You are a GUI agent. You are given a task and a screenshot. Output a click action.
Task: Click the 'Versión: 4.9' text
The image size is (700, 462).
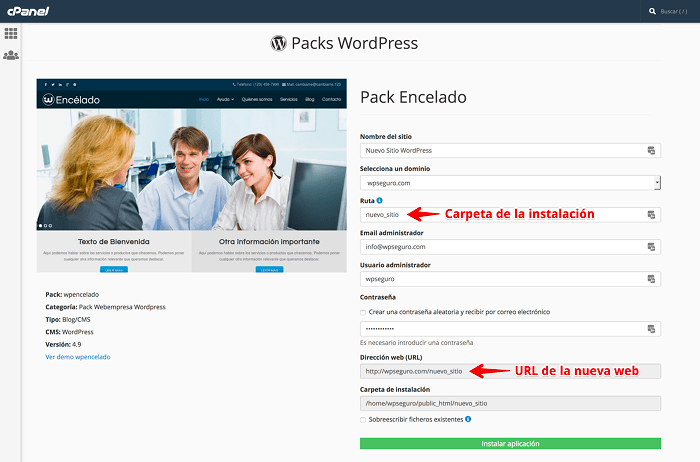click(63, 344)
